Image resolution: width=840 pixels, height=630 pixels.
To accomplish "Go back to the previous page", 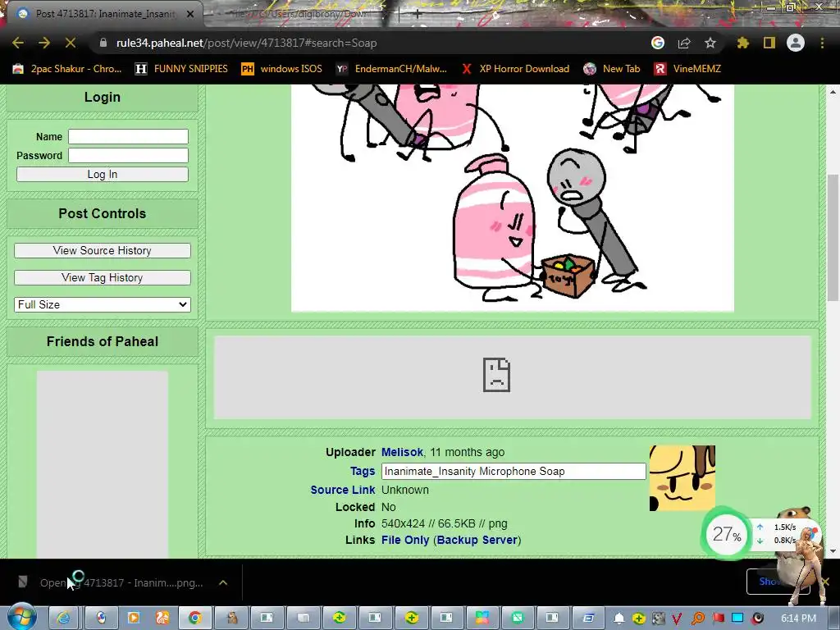I will [18, 43].
